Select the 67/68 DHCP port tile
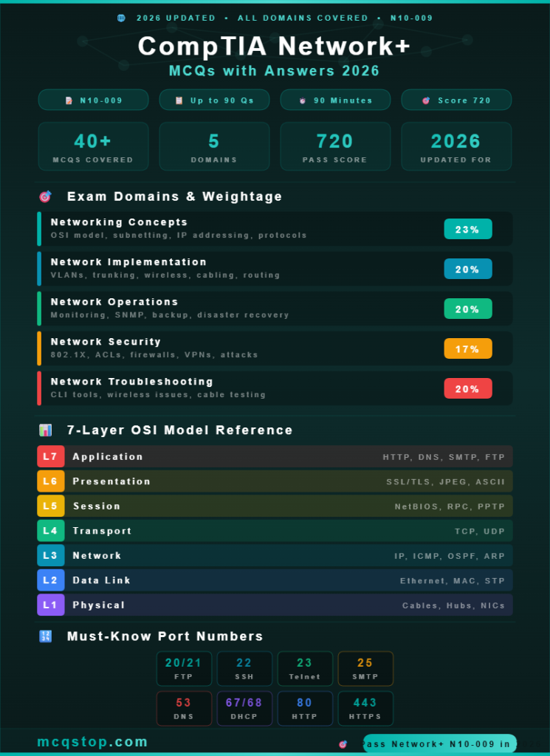This screenshot has width=550, height=756. tap(244, 709)
